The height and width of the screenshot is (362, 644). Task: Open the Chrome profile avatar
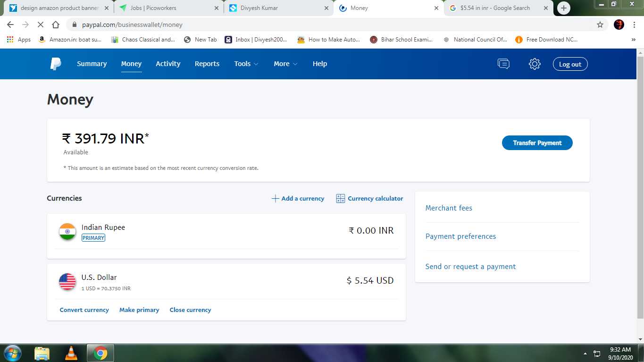(x=619, y=25)
